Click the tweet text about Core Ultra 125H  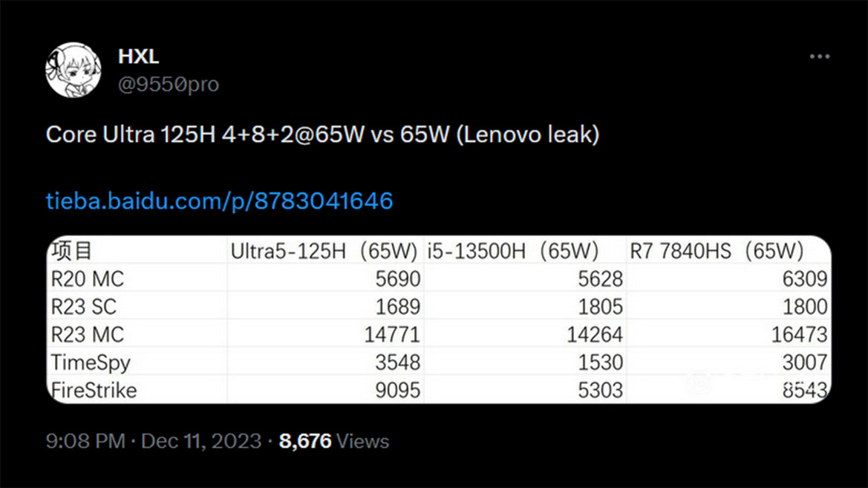point(323,134)
